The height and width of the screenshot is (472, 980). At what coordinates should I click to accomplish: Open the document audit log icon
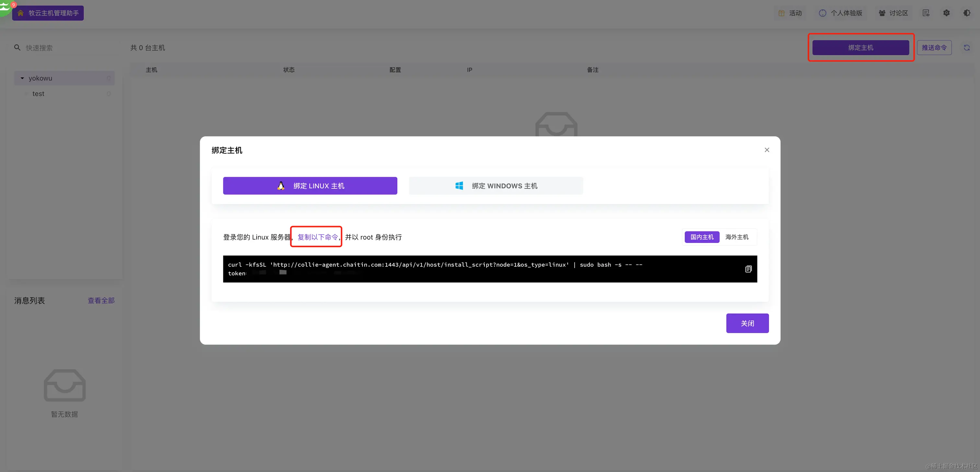coord(926,13)
